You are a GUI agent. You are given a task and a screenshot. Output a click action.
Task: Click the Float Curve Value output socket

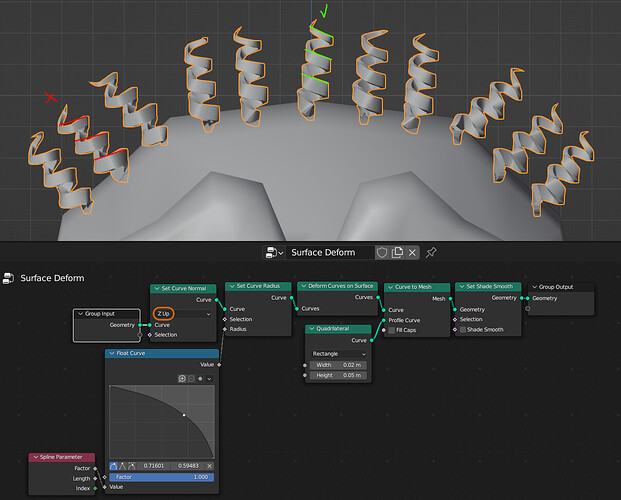219,365
